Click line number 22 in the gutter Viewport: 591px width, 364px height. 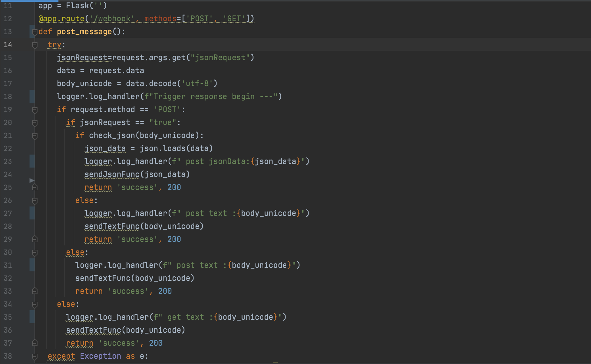[8, 148]
